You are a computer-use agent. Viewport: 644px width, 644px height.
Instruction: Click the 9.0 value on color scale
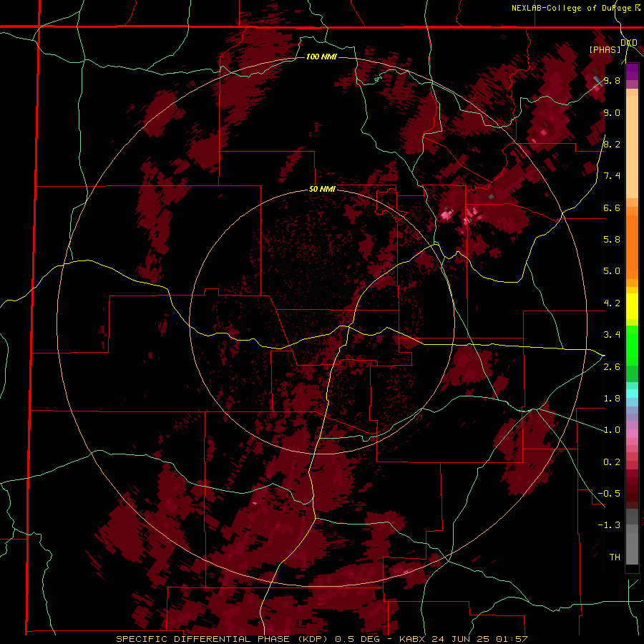612,112
